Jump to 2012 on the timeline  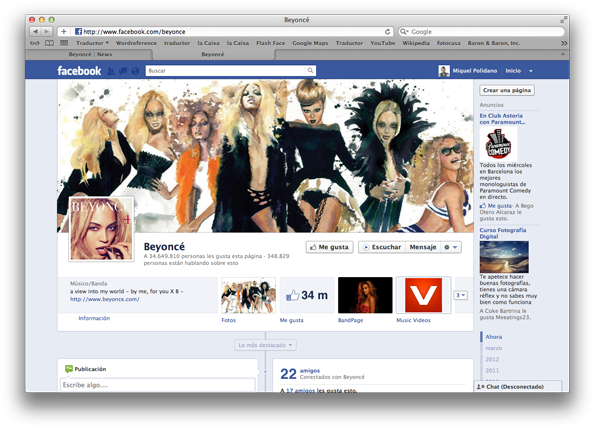[x=492, y=359]
